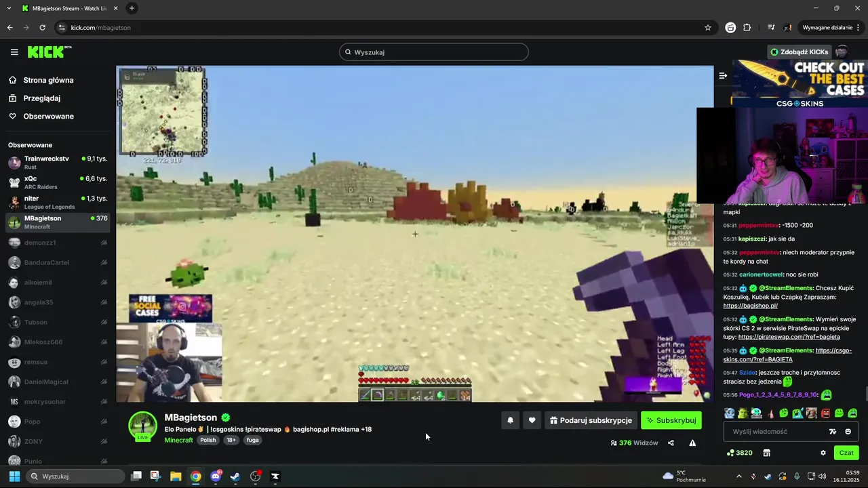This screenshot has width=868, height=488.
Task: Open the chat shop icon
Action: click(766, 453)
